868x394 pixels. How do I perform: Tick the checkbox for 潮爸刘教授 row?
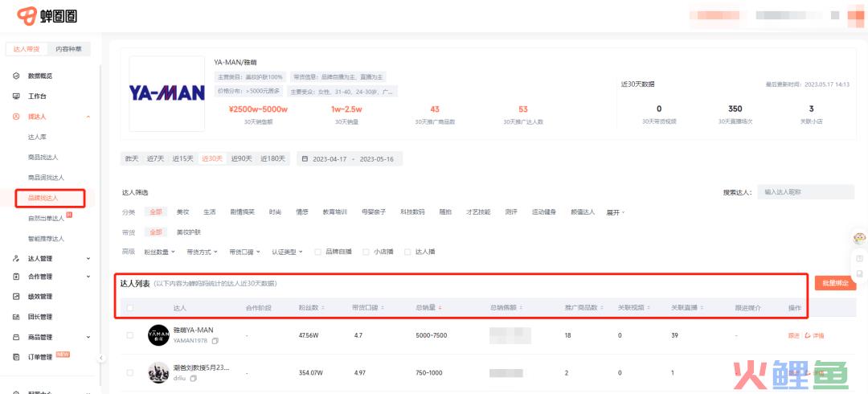(x=130, y=373)
